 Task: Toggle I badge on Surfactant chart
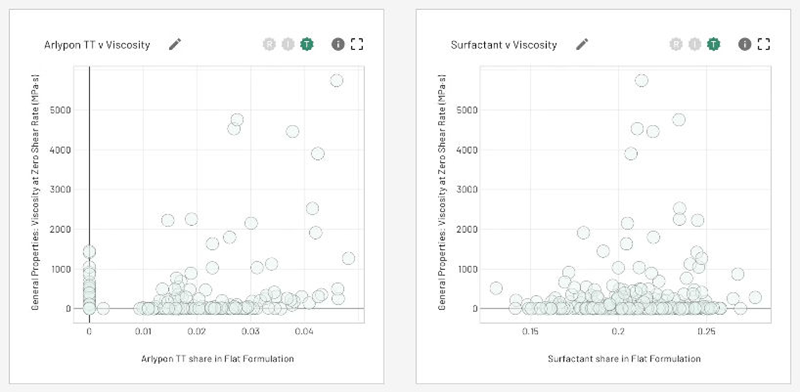click(695, 44)
